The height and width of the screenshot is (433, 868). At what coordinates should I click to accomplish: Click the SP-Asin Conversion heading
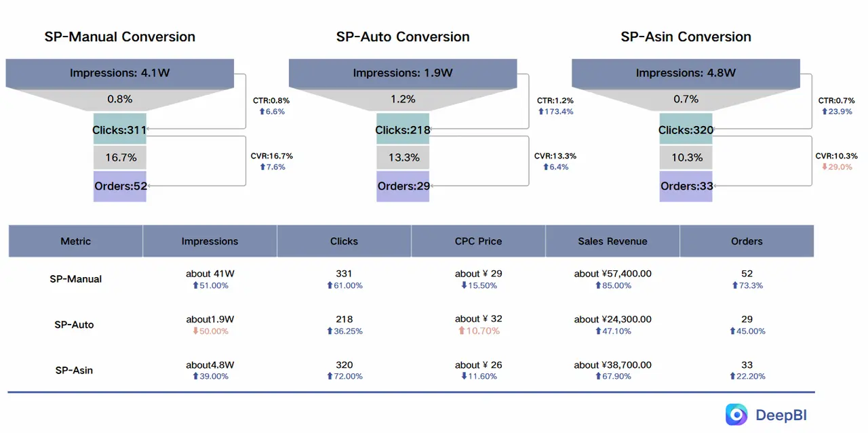686,37
